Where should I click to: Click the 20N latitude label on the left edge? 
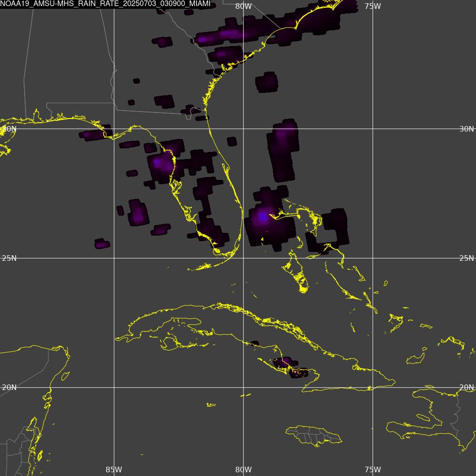pos(9,387)
